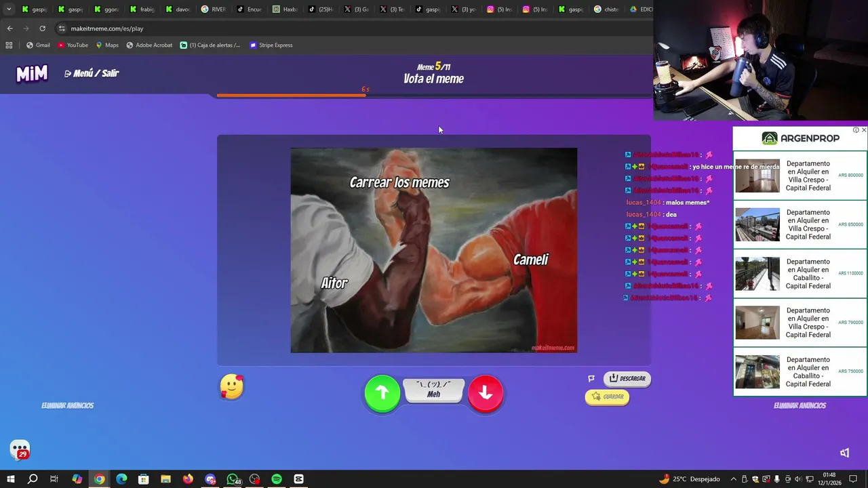This screenshot has width=868, height=488.
Task: Open the notification center
Action: [x=853, y=479]
